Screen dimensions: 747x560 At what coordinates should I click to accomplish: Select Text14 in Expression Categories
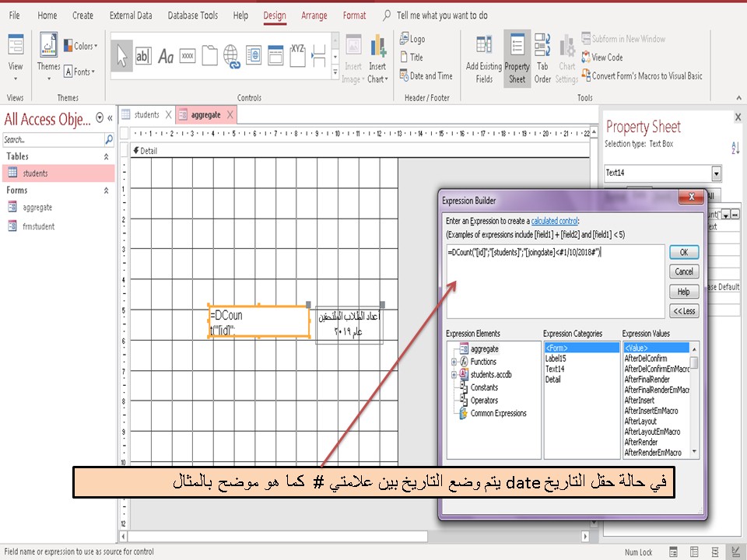[555, 369]
